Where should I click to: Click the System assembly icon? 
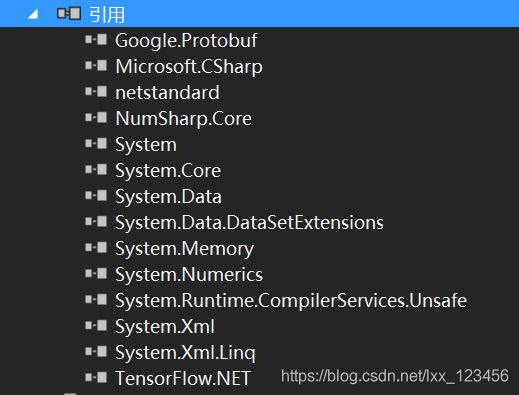pyautogui.click(x=96, y=144)
